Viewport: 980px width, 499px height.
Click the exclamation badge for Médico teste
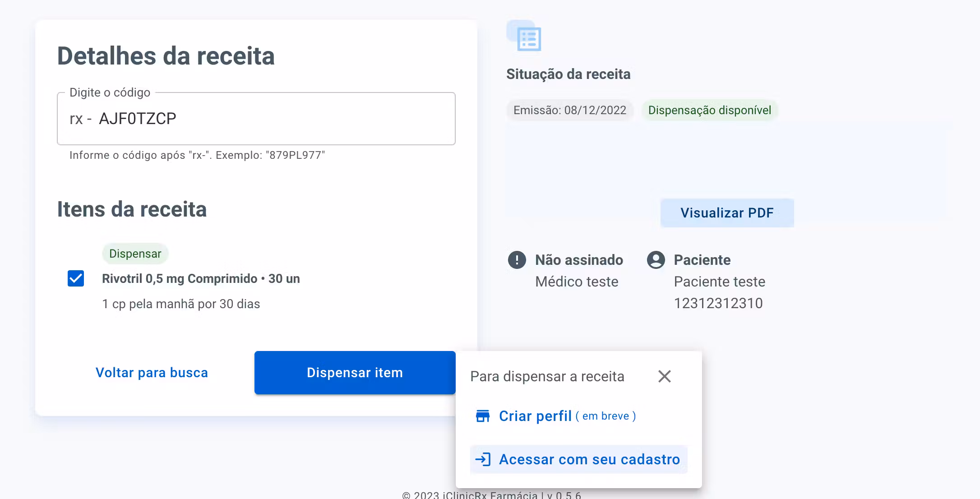[x=517, y=260]
